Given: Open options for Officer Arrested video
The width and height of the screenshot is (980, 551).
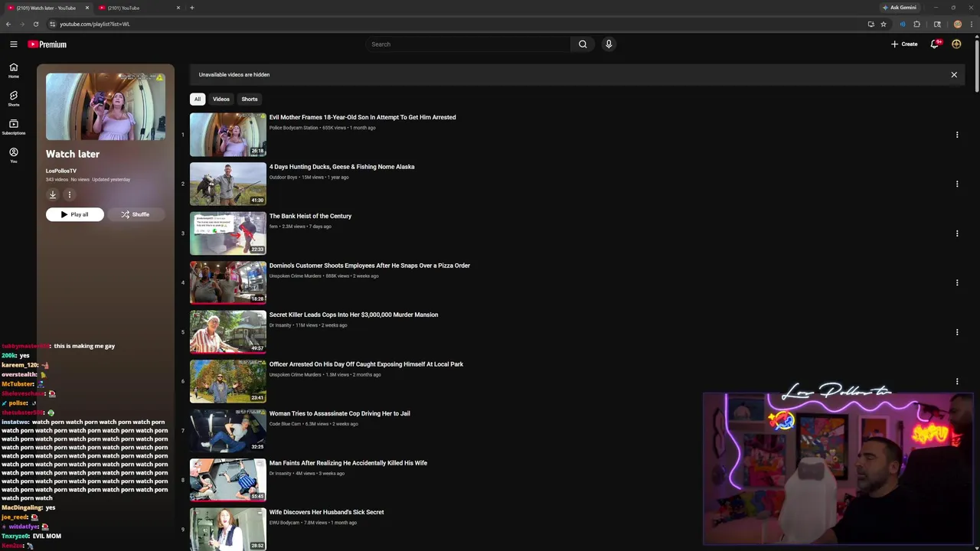Looking at the screenshot, I should (957, 381).
